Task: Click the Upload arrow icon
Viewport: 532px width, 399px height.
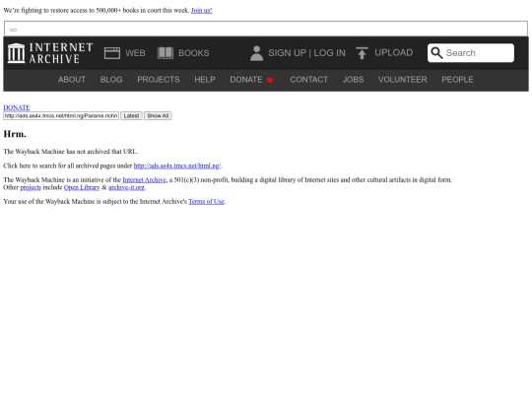Action: point(362,53)
